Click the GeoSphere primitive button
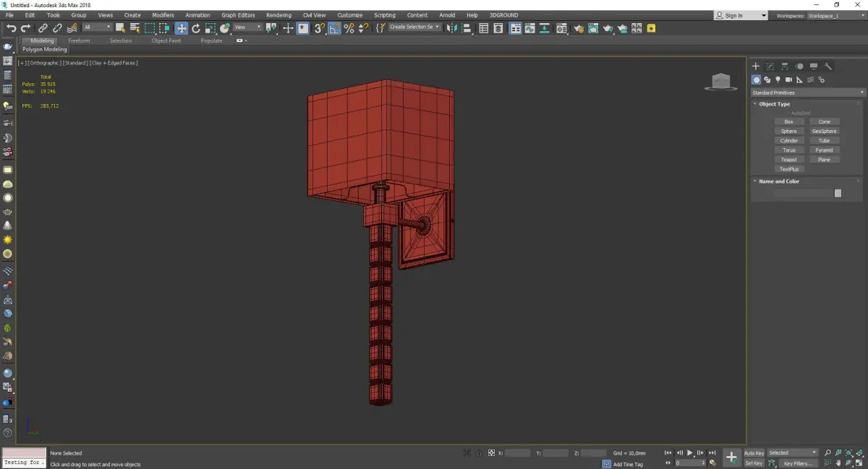This screenshot has width=868, height=469. 824,131
